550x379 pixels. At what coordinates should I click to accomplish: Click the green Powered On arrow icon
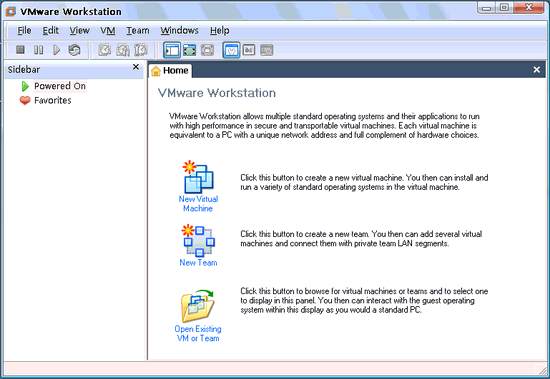(25, 86)
